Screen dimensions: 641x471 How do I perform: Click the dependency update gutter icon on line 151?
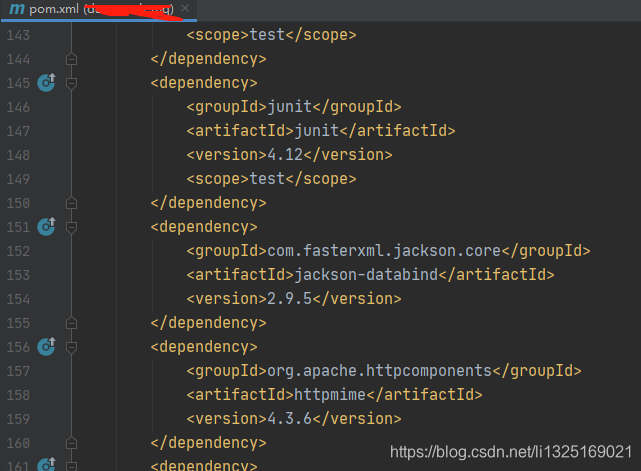(46, 227)
